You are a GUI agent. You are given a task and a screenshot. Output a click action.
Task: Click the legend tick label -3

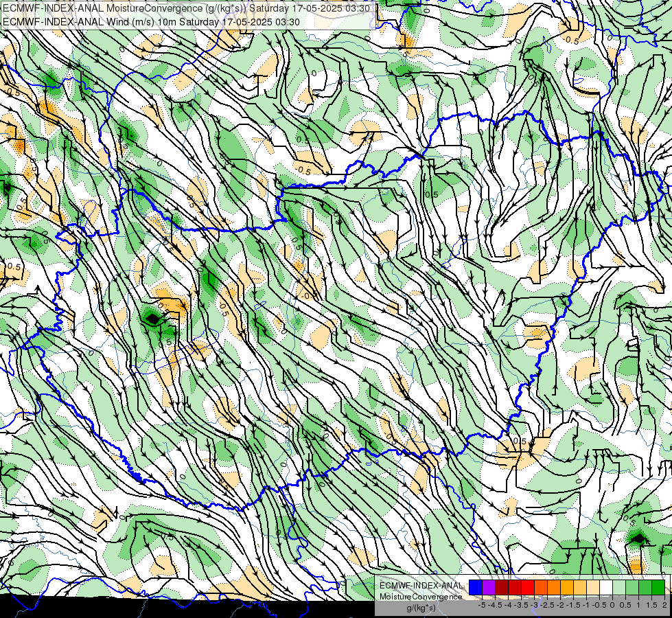click(535, 605)
